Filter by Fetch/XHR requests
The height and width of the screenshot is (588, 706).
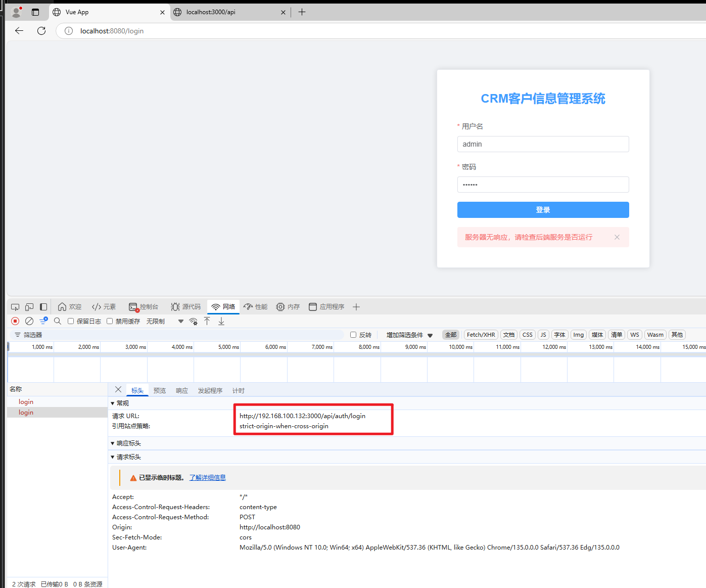coord(481,335)
